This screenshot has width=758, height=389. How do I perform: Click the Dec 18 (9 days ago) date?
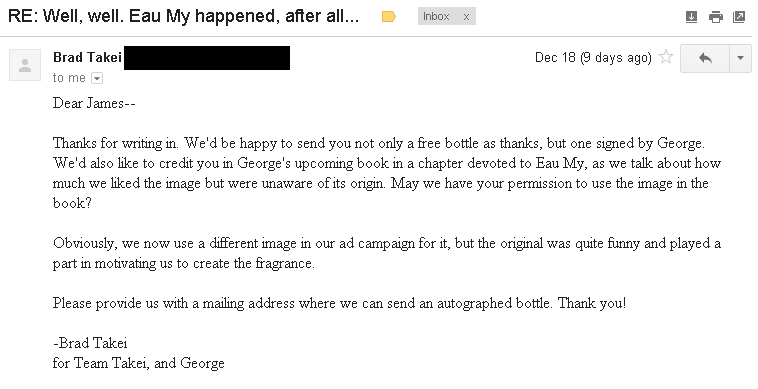tap(593, 58)
